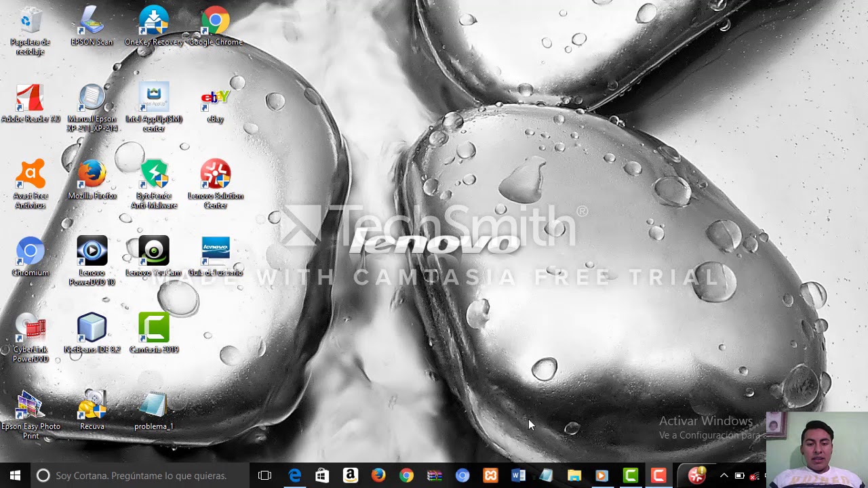This screenshot has height=488, width=868.
Task: Switch to the green Camtasia taskbar icon
Action: [x=631, y=475]
